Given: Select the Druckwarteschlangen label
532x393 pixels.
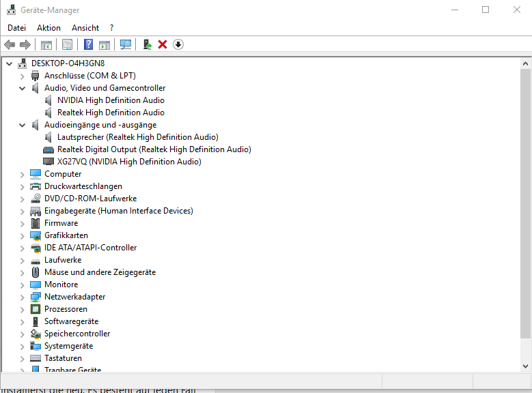Looking at the screenshot, I should [83, 186].
